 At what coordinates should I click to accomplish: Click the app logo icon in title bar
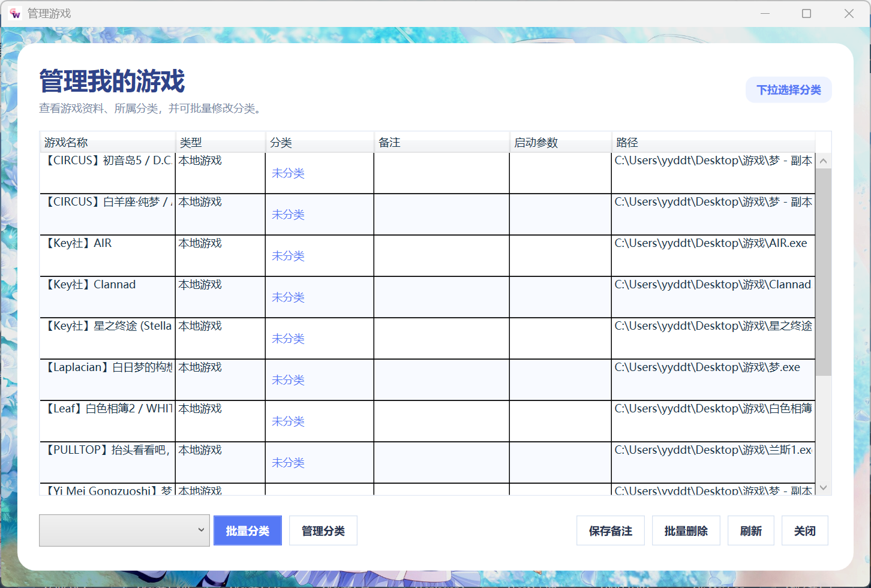(15, 13)
